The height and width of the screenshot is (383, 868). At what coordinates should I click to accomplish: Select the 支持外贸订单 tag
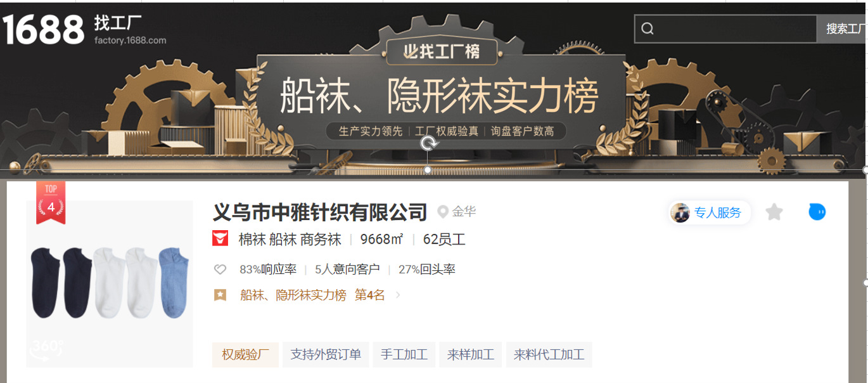coord(326,354)
